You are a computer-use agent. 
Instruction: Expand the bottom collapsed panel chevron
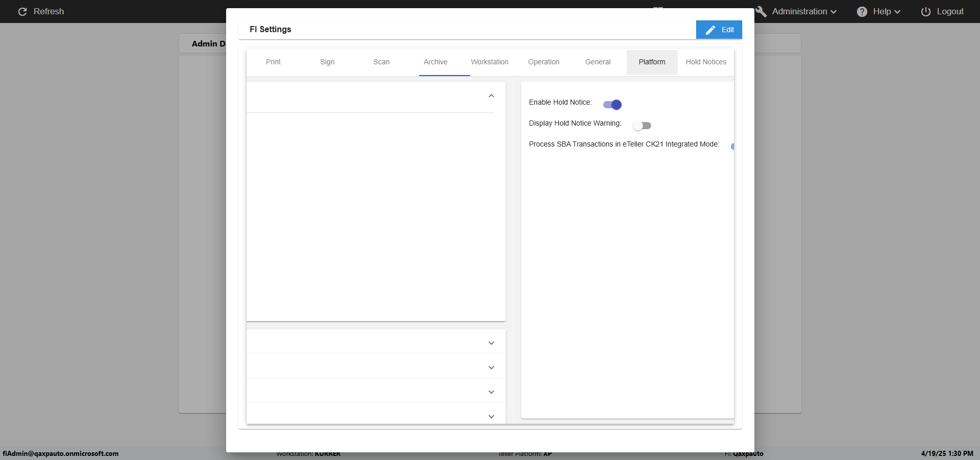491,416
